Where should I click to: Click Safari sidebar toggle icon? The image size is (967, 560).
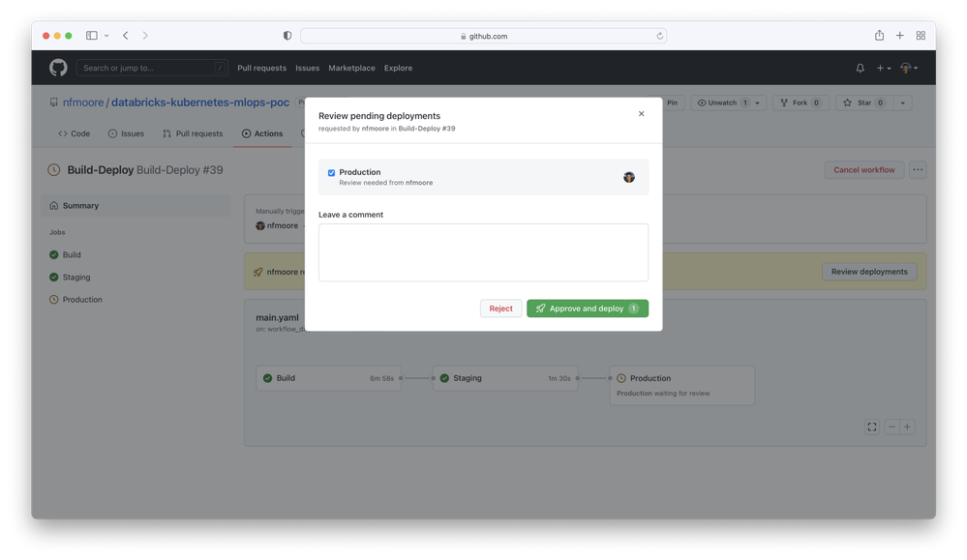click(91, 36)
